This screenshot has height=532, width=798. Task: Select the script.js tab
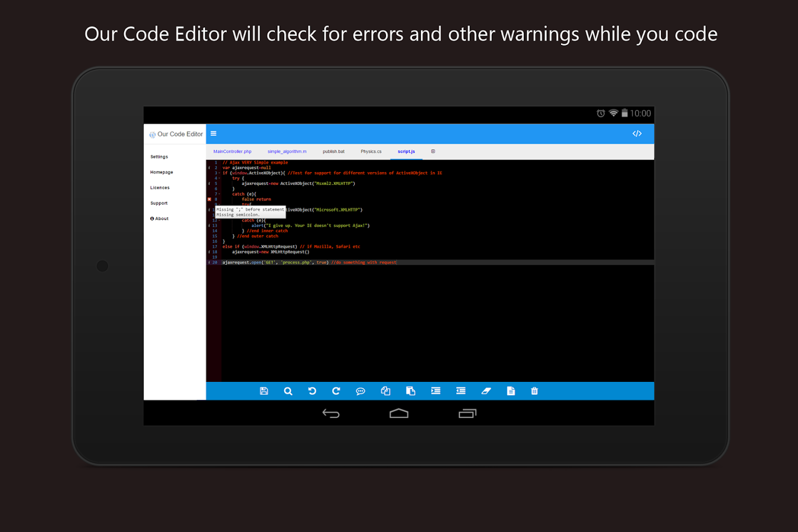(x=406, y=151)
